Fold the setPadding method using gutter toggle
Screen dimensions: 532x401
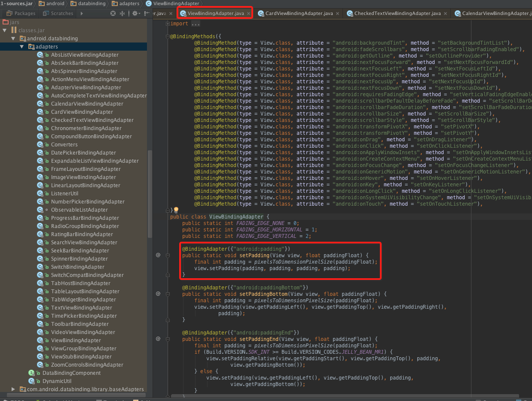coord(168,255)
